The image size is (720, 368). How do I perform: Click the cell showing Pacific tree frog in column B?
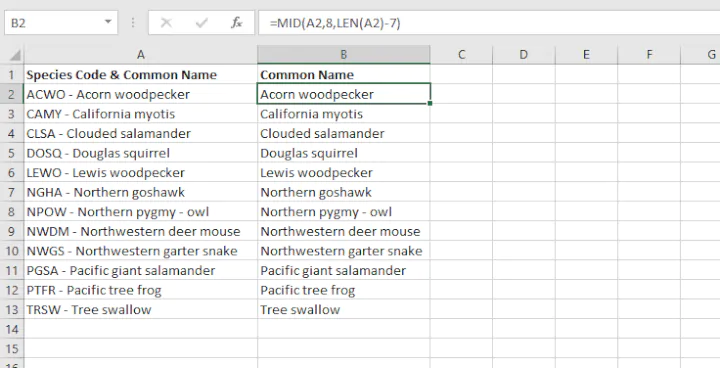[x=343, y=290]
